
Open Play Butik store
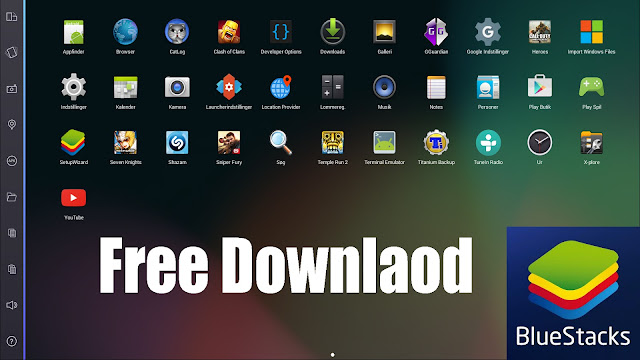pos(540,86)
